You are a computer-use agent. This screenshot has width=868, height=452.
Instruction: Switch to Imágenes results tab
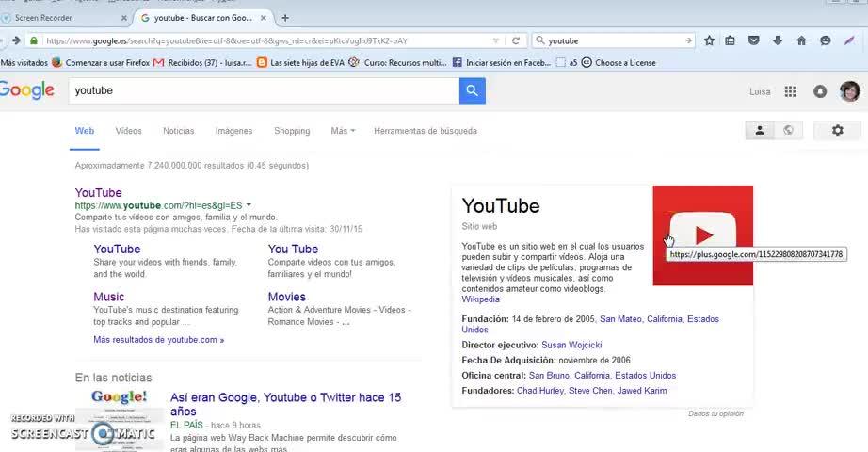(233, 131)
